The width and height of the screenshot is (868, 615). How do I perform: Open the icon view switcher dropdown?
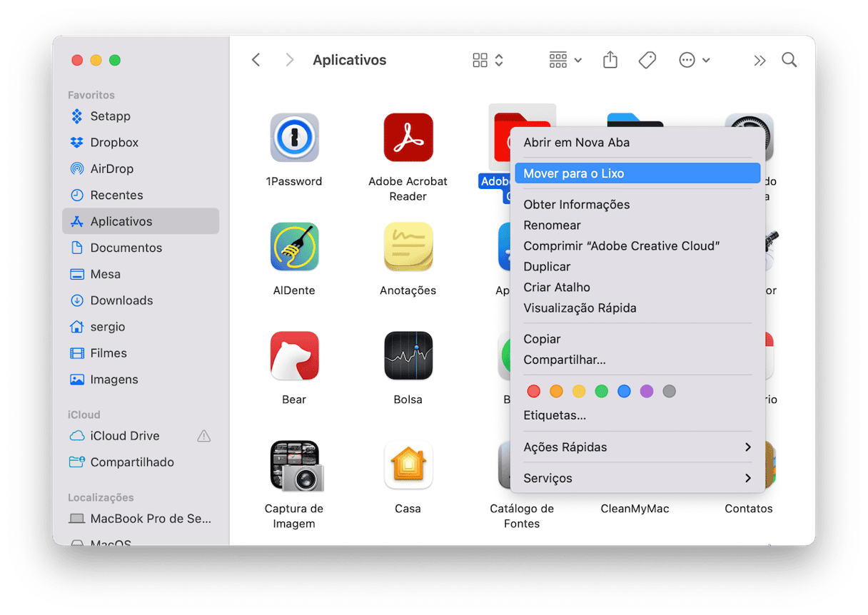tap(488, 61)
